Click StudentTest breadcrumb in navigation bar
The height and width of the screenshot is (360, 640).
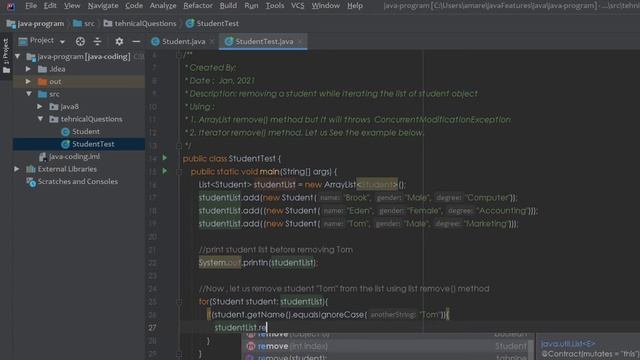(212, 24)
